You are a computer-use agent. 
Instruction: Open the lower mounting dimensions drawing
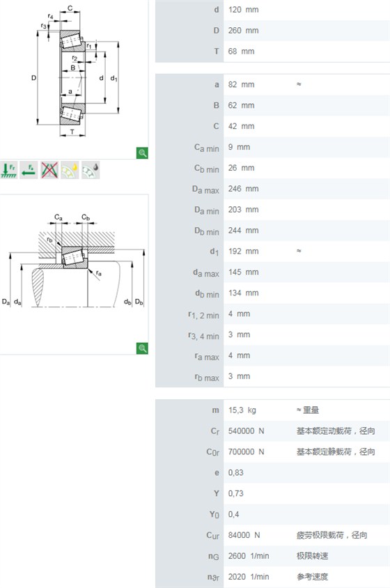[x=73, y=261]
